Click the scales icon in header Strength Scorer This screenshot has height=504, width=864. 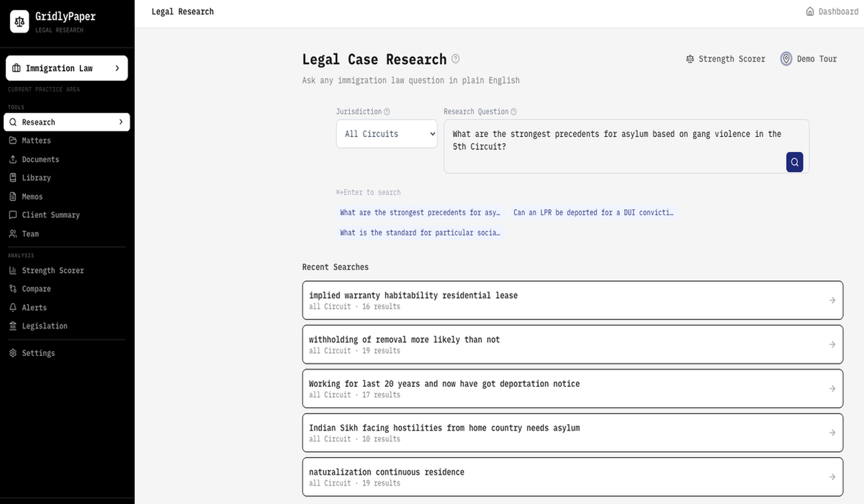tap(690, 59)
